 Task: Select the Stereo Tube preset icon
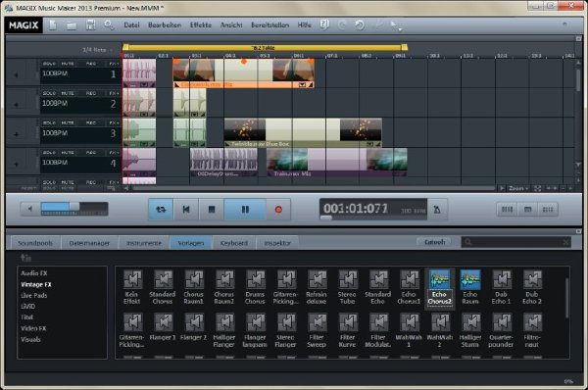coord(348,279)
